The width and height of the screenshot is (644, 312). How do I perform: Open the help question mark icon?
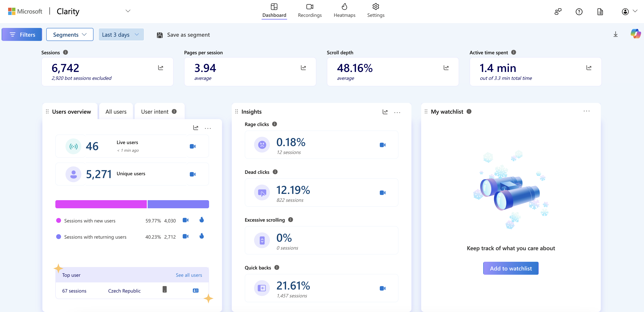click(x=579, y=12)
